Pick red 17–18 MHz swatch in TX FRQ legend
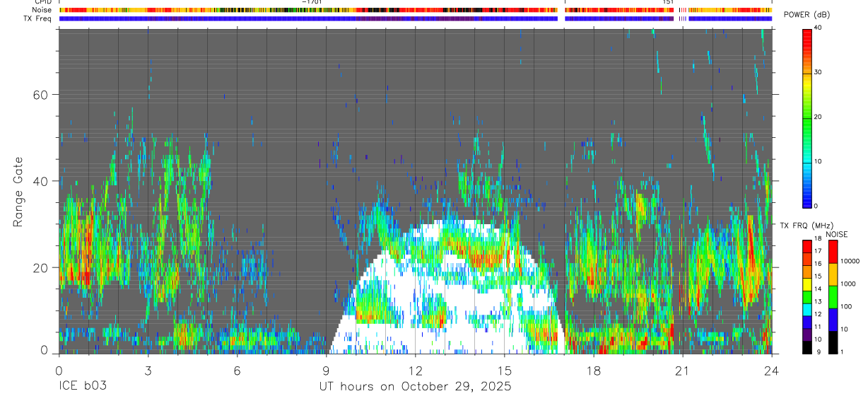 (807, 247)
